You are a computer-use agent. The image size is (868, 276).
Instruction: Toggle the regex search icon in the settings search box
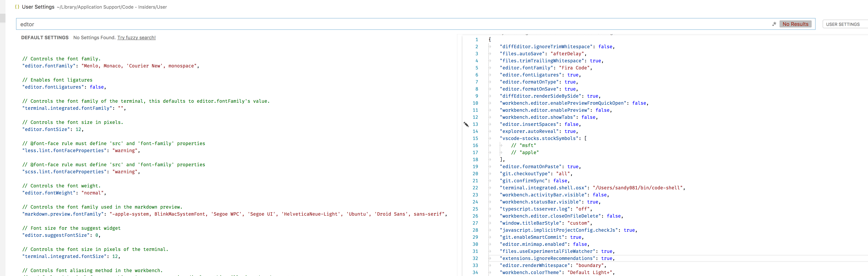[774, 24]
